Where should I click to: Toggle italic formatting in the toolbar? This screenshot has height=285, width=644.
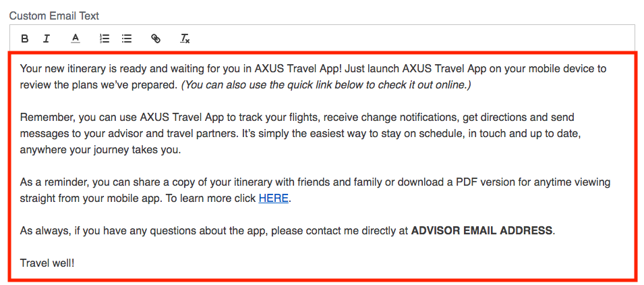tap(47, 38)
